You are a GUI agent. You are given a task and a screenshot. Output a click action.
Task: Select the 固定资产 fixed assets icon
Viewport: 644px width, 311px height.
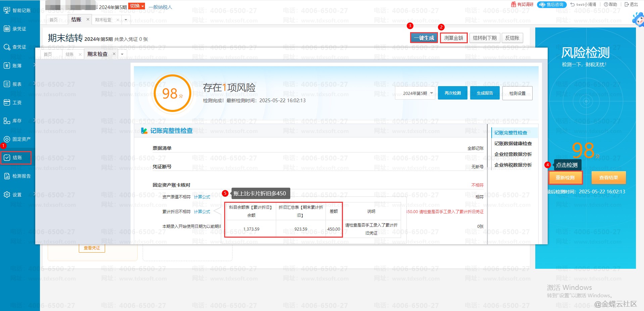7,139
